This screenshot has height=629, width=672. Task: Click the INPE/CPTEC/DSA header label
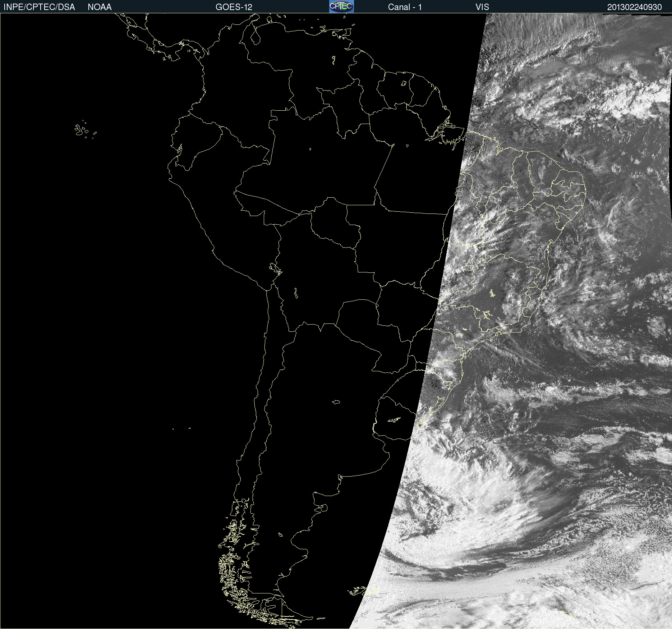39,7
